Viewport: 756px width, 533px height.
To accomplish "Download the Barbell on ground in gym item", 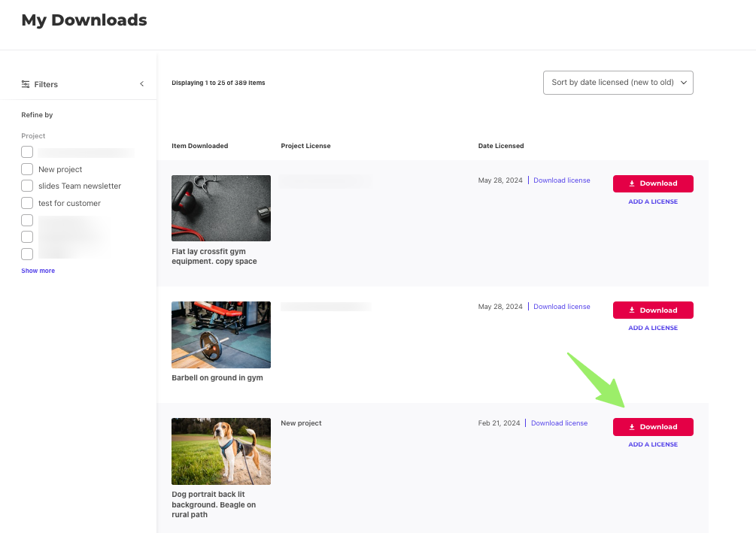I will tap(653, 310).
